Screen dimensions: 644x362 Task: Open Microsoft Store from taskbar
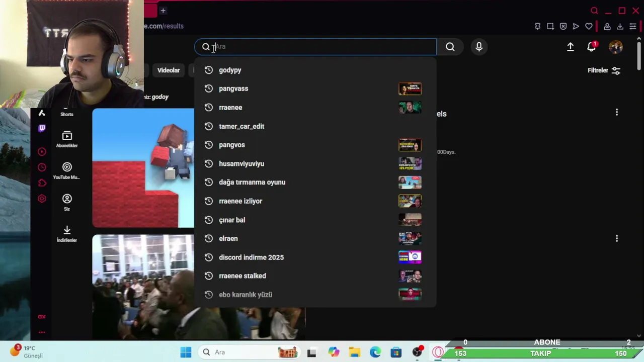(396, 352)
